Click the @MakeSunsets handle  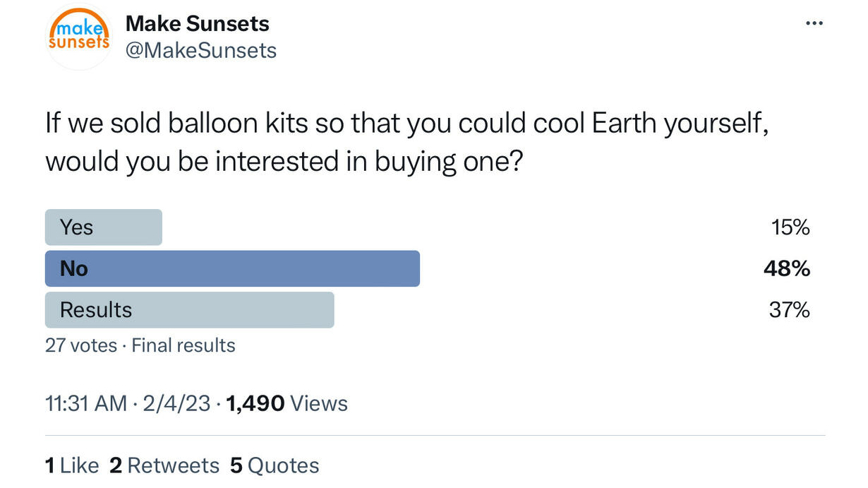[201, 50]
